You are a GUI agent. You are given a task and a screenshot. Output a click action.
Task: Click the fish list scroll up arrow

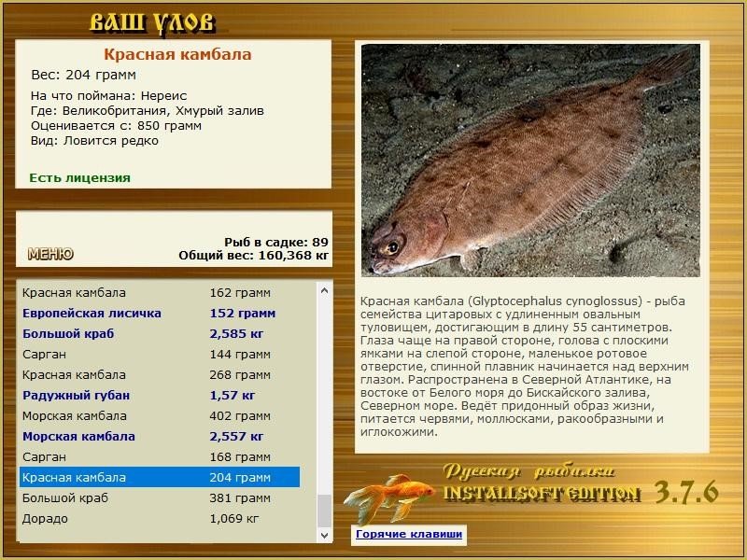tap(324, 290)
